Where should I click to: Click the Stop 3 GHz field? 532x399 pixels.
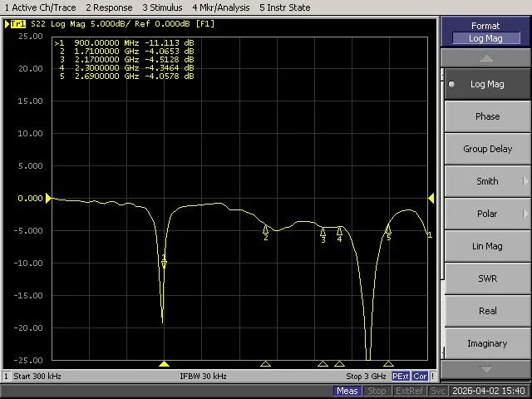(x=366, y=377)
